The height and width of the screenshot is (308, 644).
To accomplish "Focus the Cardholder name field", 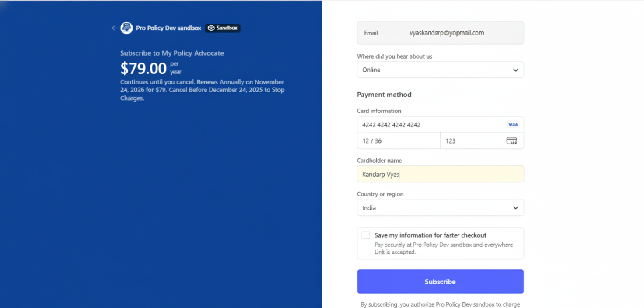I will pos(440,174).
